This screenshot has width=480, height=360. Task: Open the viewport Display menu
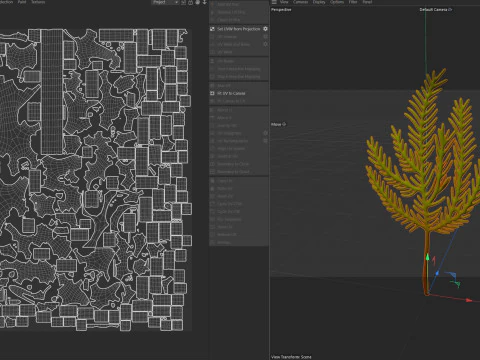pyautogui.click(x=319, y=2)
